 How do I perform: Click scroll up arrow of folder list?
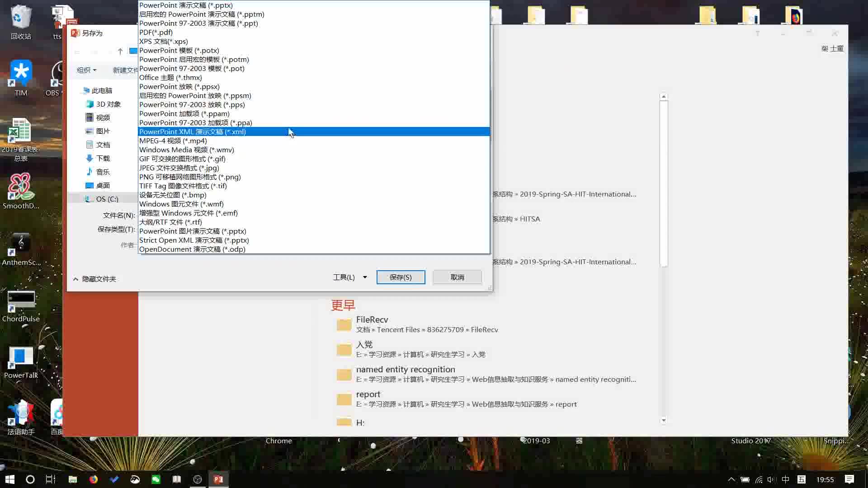click(664, 96)
